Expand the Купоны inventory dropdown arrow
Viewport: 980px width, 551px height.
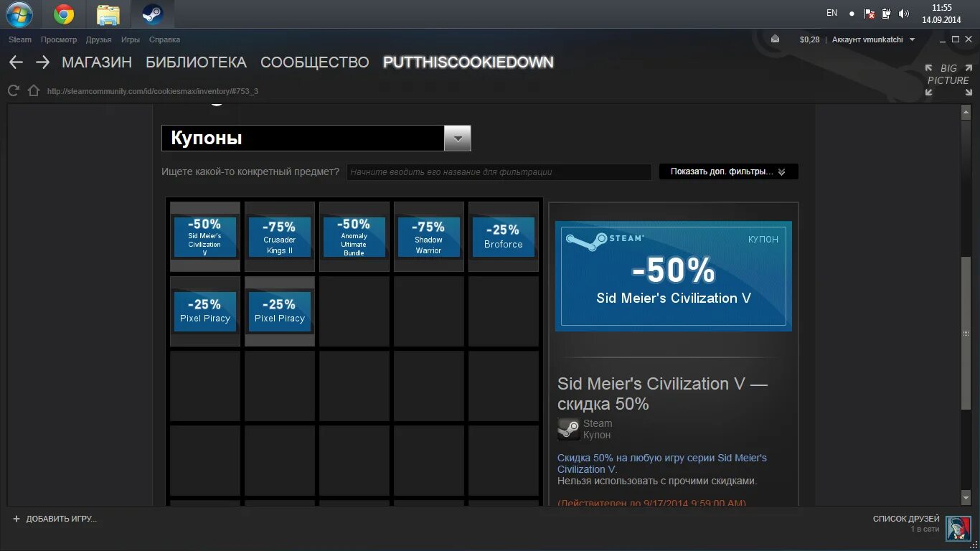(458, 138)
